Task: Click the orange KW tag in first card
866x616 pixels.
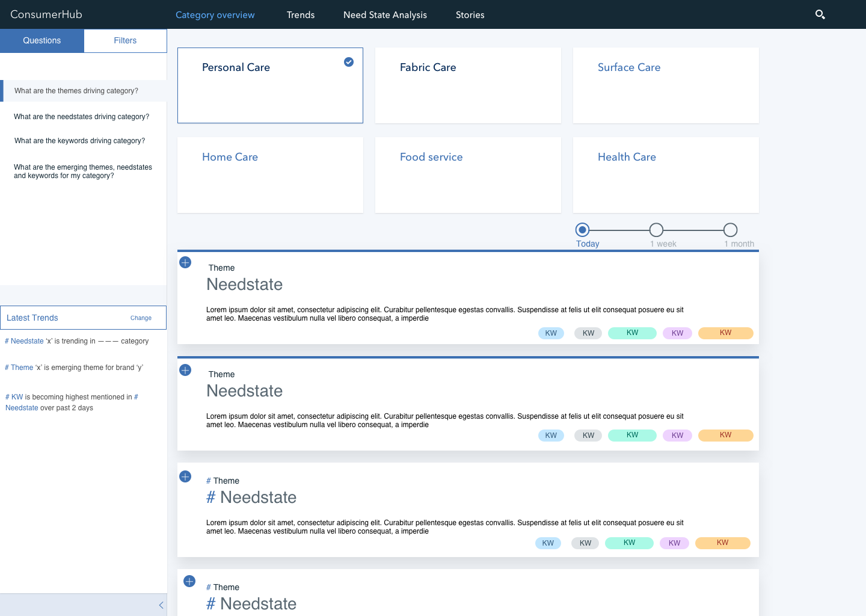Action: 725,333
